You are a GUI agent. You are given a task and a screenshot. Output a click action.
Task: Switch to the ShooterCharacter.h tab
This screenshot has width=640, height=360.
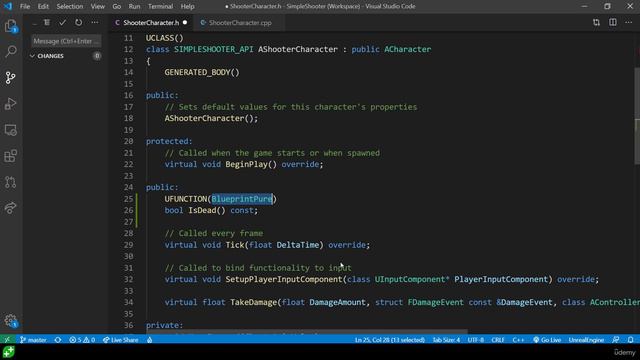pyautogui.click(x=151, y=23)
